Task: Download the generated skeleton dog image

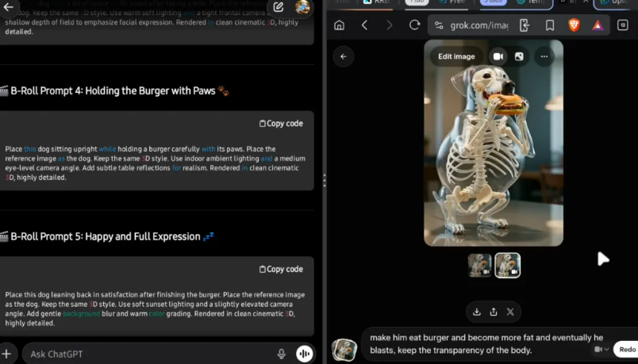Action: 477,312
